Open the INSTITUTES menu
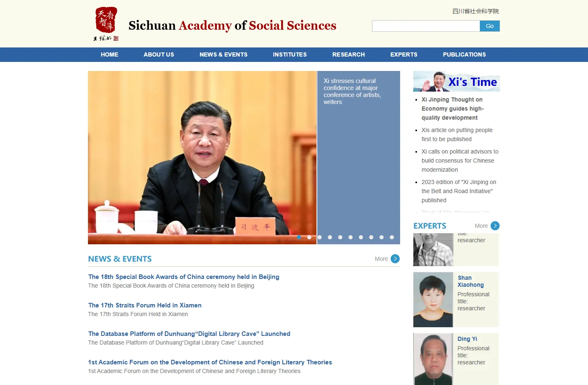This screenshot has height=385, width=588. 290,54
